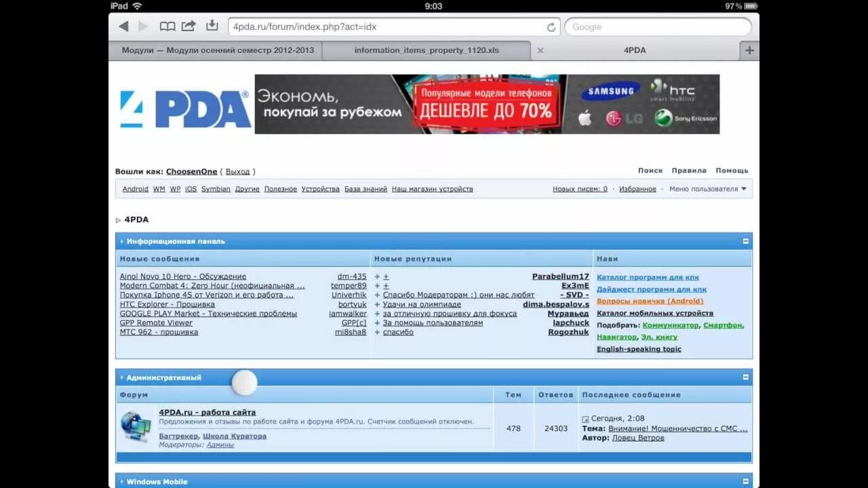Open the Parabellum17 user profile
This screenshot has height=488, width=868.
[x=561, y=277]
